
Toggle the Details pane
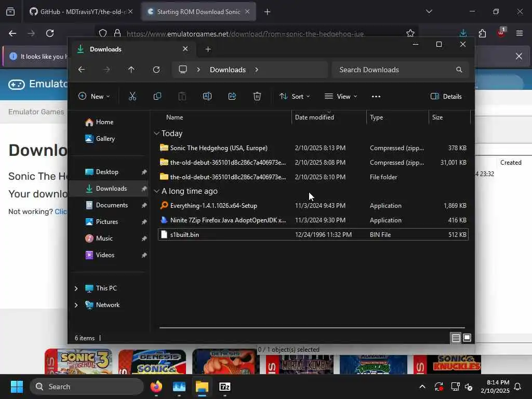pos(446,96)
